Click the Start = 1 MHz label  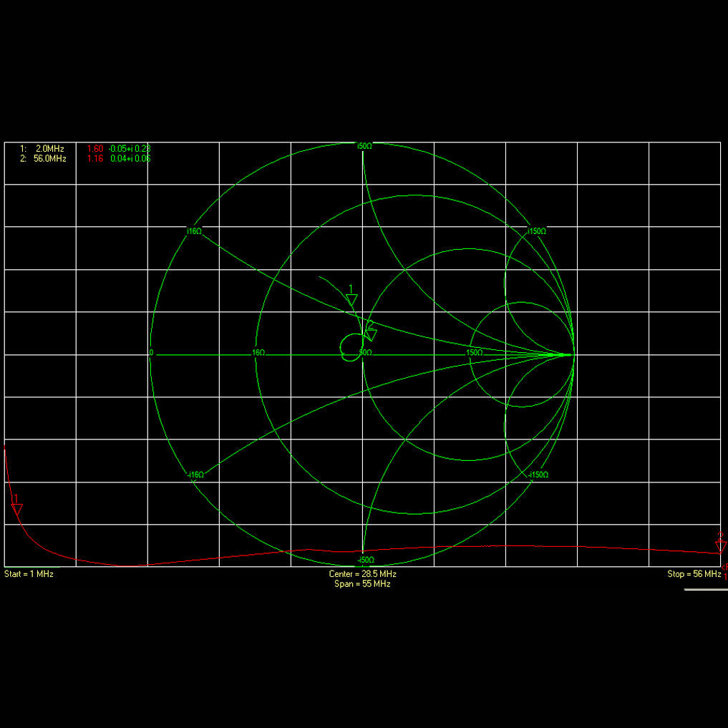[x=29, y=574]
